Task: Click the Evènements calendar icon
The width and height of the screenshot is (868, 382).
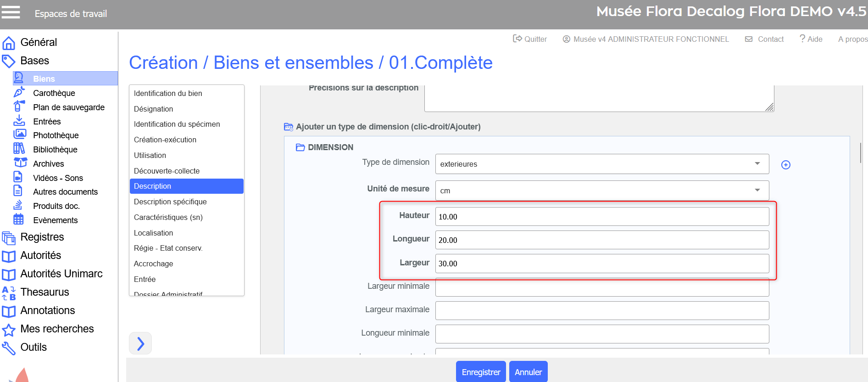Action: click(x=18, y=220)
